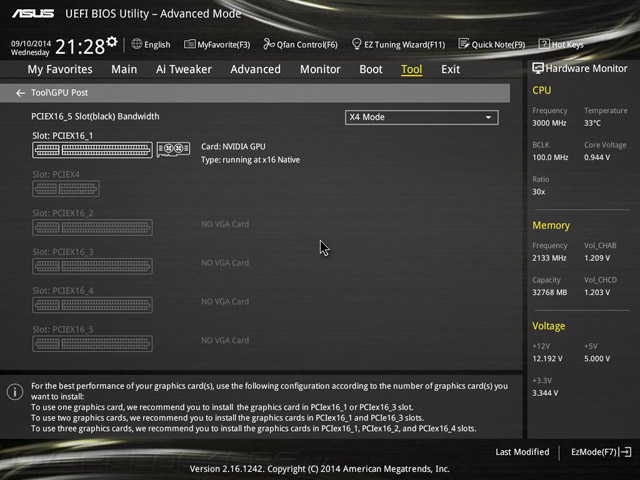Click the EZ Tuning Wizard bulb icon
Viewport: 640px width, 480px height.
pos(356,44)
